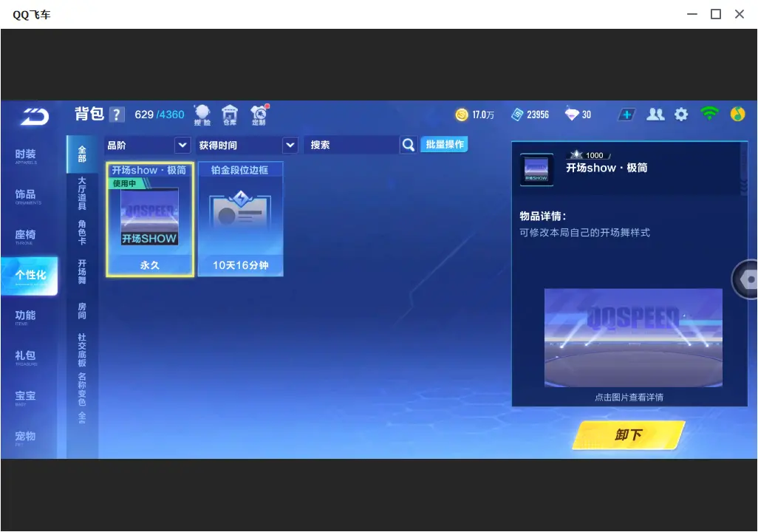
Task: Switch to the 角色卡 character card sub-tab
Action: 82,232
